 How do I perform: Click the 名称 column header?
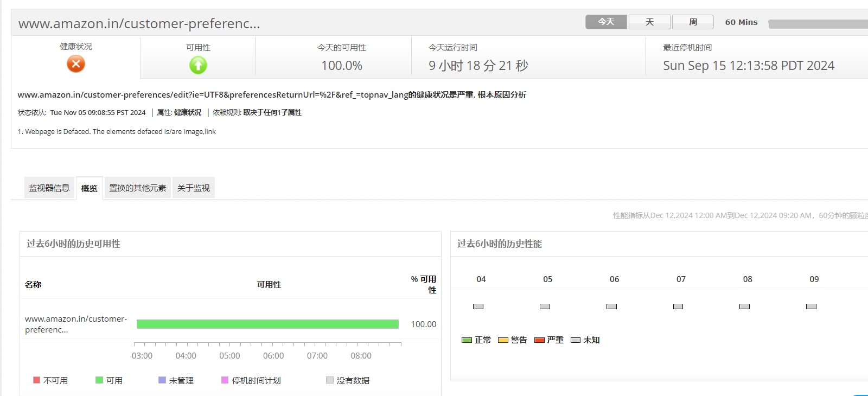click(x=33, y=285)
